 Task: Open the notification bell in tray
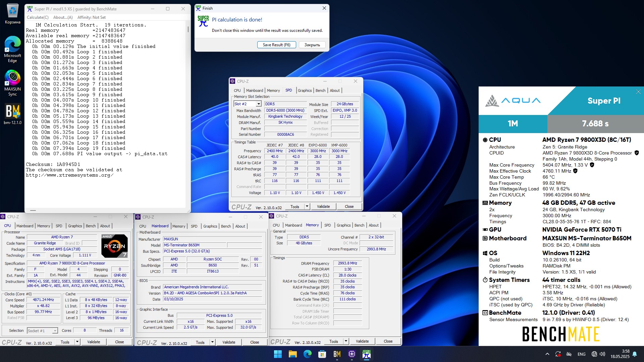(x=635, y=354)
